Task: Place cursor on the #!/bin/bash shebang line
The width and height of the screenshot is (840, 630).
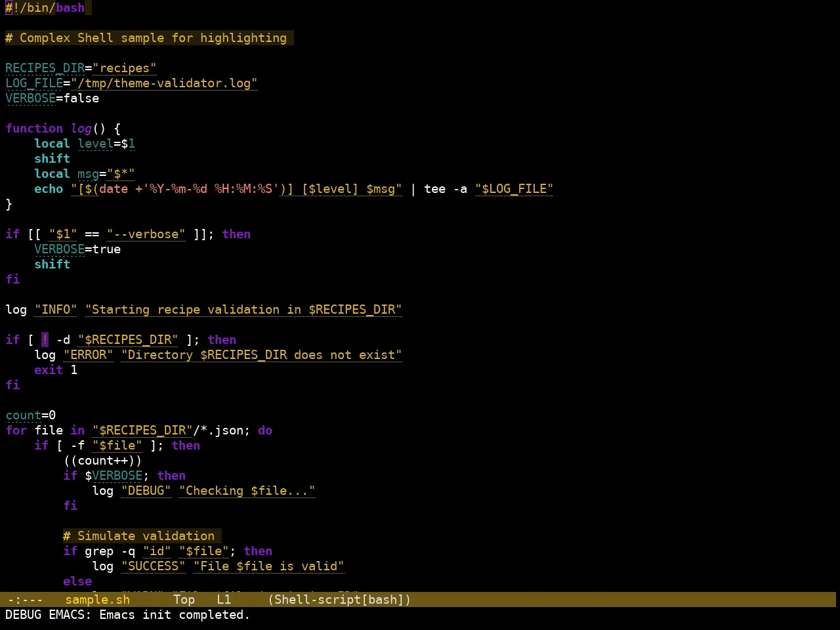Action: [x=45, y=8]
